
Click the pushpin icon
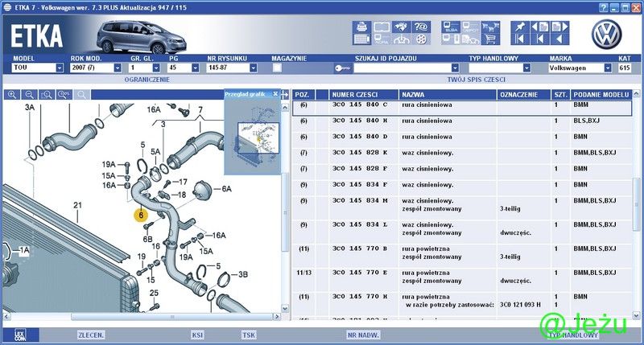(520, 27)
